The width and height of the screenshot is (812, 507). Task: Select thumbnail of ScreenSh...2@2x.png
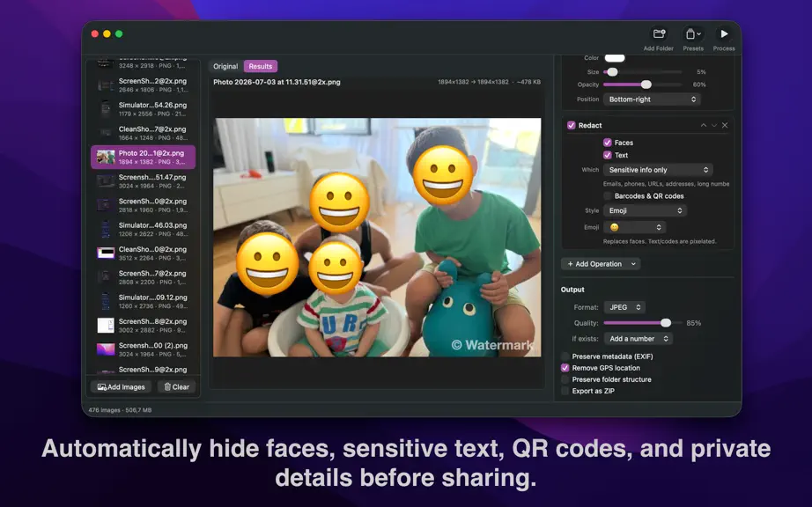click(x=106, y=85)
